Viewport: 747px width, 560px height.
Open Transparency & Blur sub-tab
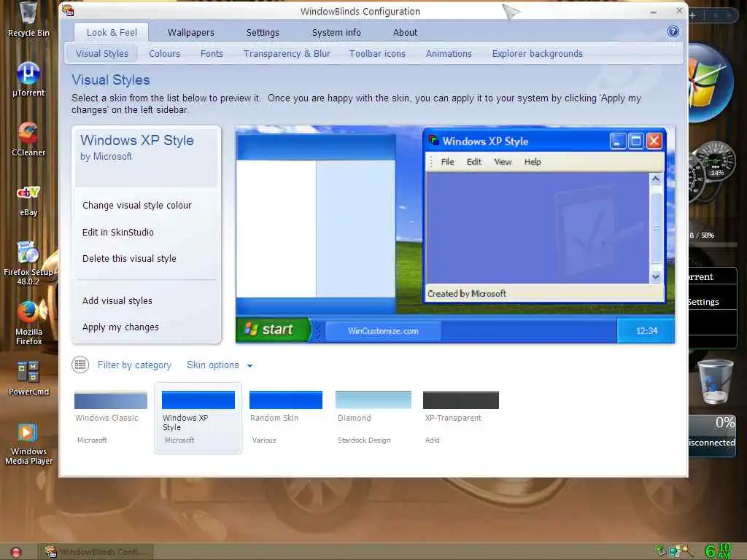point(286,53)
